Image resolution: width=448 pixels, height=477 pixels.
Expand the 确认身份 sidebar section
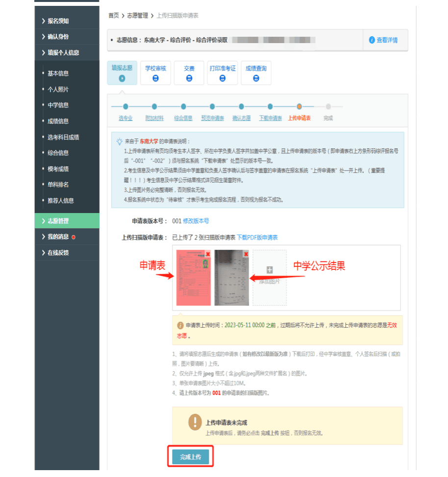coord(58,37)
